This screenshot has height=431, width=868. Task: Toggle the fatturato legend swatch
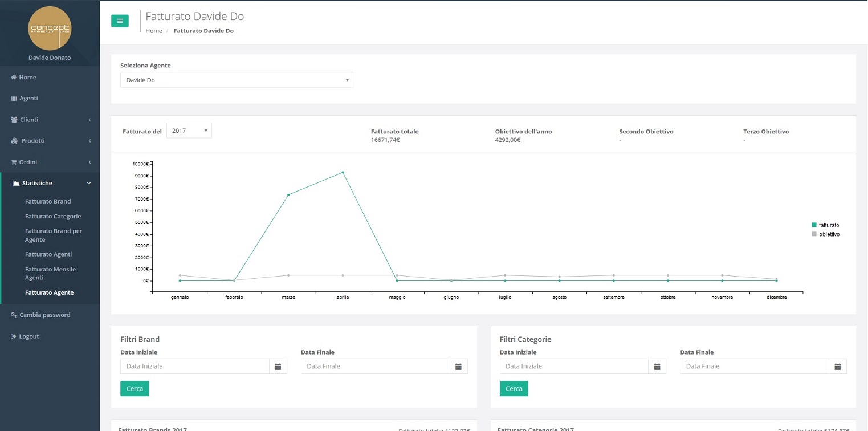point(814,225)
